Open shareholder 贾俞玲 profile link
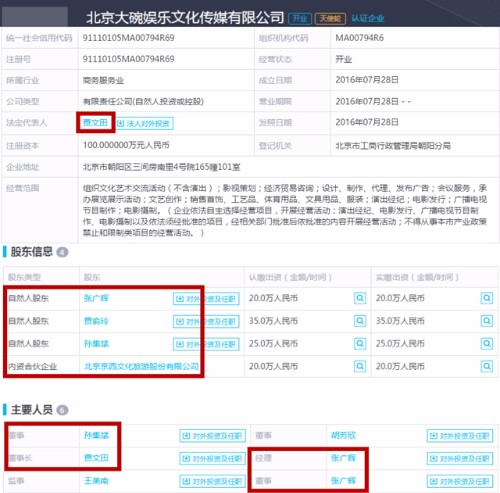Viewport: 500px width, 493px height. click(x=96, y=321)
